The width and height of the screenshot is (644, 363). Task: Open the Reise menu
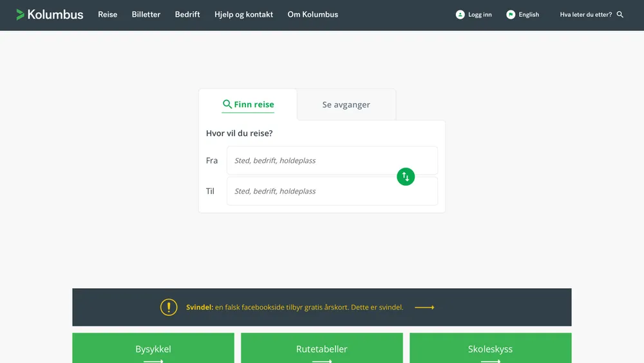[x=108, y=14]
